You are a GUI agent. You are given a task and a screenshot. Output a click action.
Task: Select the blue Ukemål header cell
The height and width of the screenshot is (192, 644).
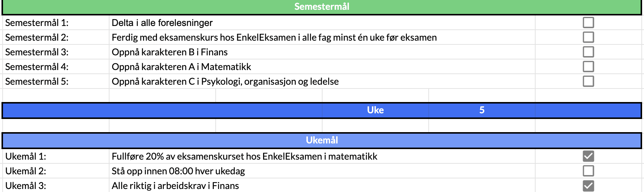coord(321,140)
